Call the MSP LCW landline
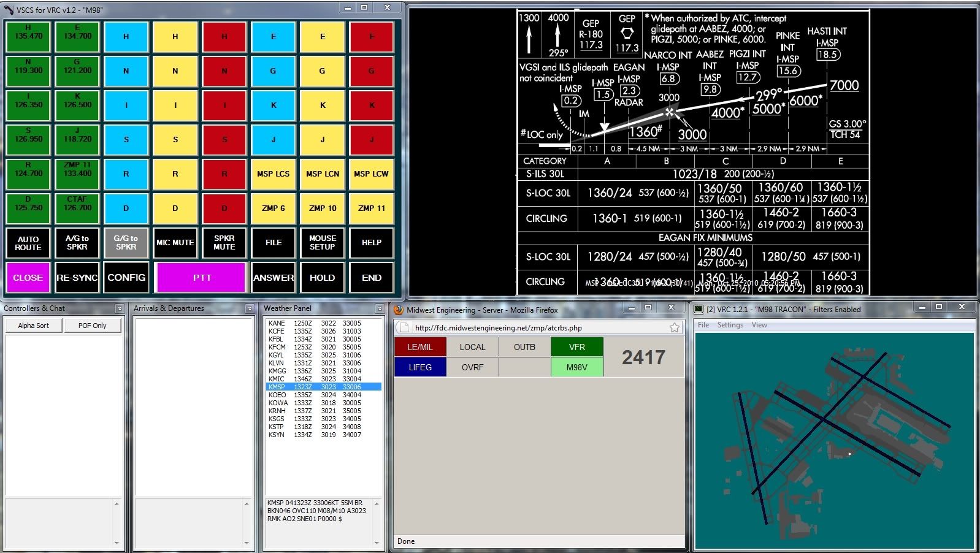Viewport: 980px width, 553px height. point(372,174)
